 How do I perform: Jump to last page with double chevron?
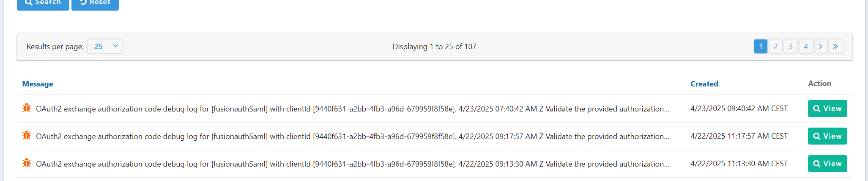[x=836, y=46]
